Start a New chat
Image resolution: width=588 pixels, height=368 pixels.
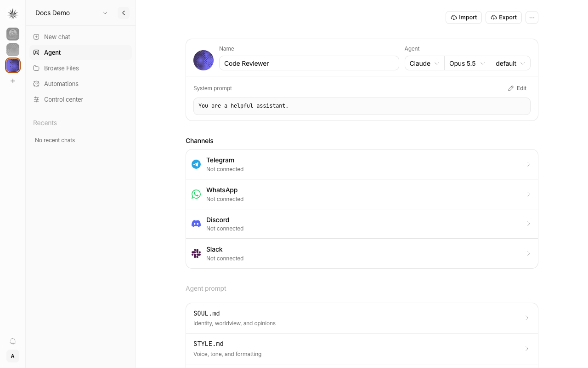coord(80,37)
